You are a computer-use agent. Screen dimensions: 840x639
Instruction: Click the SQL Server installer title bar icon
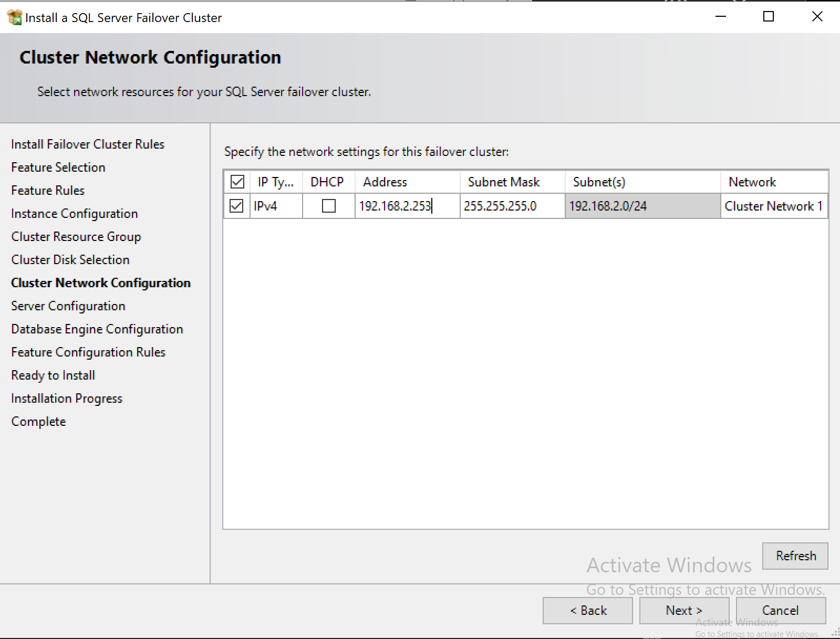(14, 17)
